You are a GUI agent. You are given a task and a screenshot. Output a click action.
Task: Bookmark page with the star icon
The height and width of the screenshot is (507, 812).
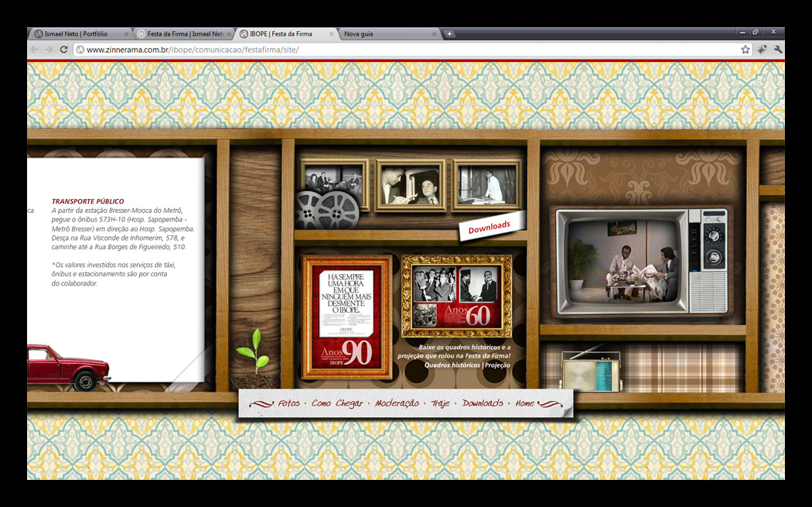click(x=745, y=50)
